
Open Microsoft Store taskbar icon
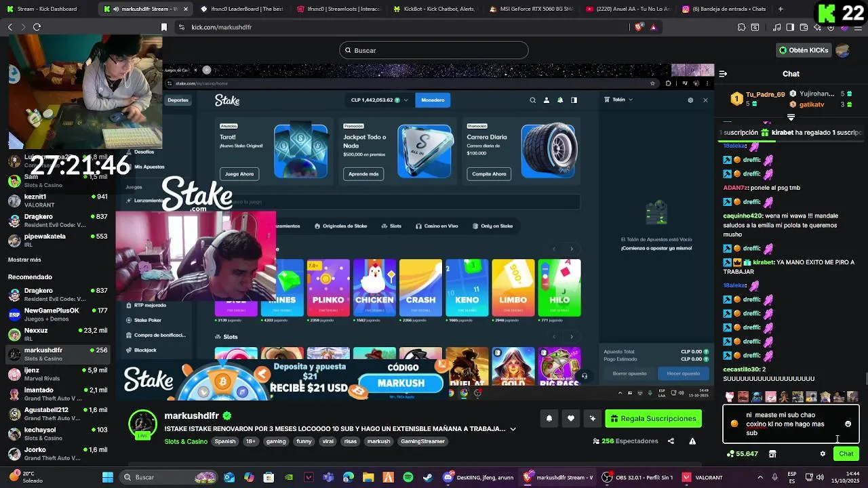click(269, 477)
